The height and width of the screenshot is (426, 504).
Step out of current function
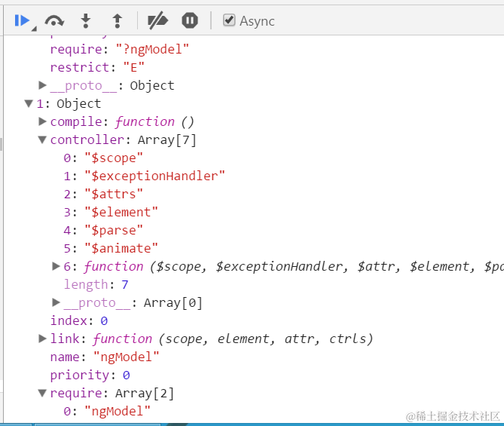click(x=118, y=21)
